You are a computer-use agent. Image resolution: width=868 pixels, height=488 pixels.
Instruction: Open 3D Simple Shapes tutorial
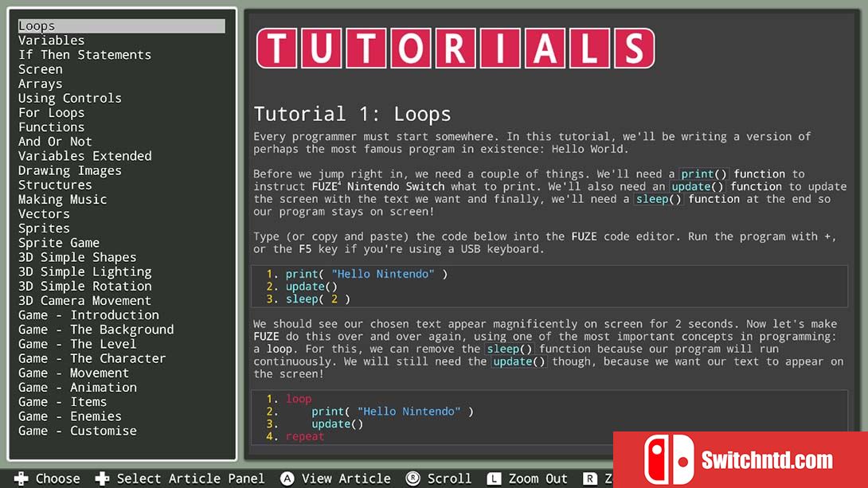pyautogui.click(x=77, y=256)
